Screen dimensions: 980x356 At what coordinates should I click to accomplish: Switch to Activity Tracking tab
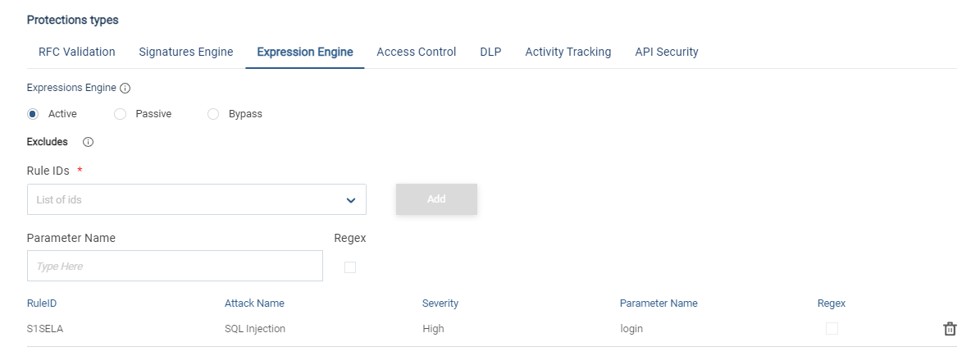[568, 52]
